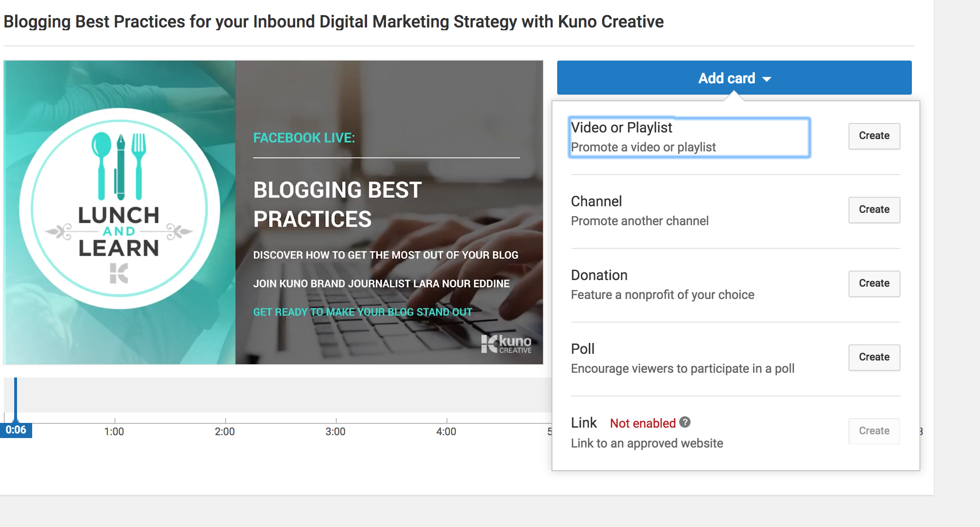Screen dimensions: 980x527
Task: Click the 2:00 mark on the timeline
Action: pyautogui.click(x=225, y=431)
